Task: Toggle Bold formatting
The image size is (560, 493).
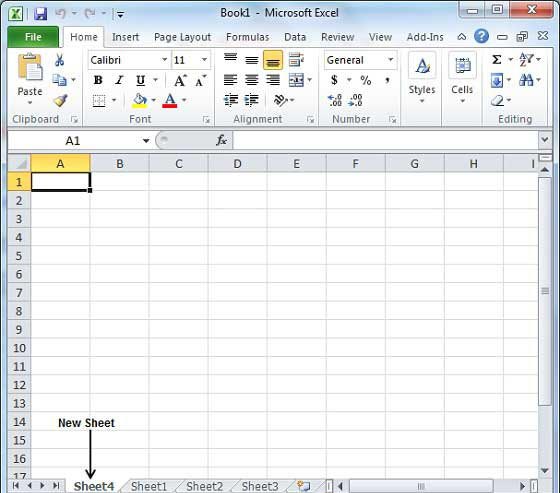Action: [x=98, y=80]
